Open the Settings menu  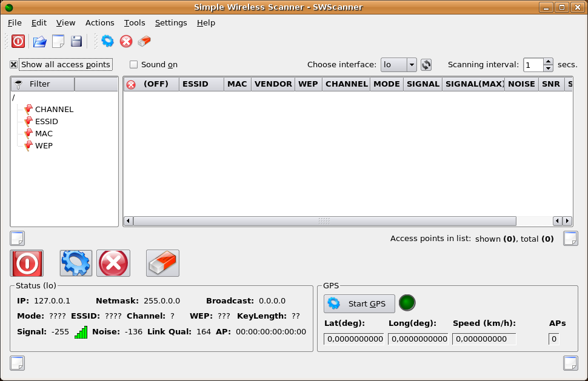(x=171, y=23)
